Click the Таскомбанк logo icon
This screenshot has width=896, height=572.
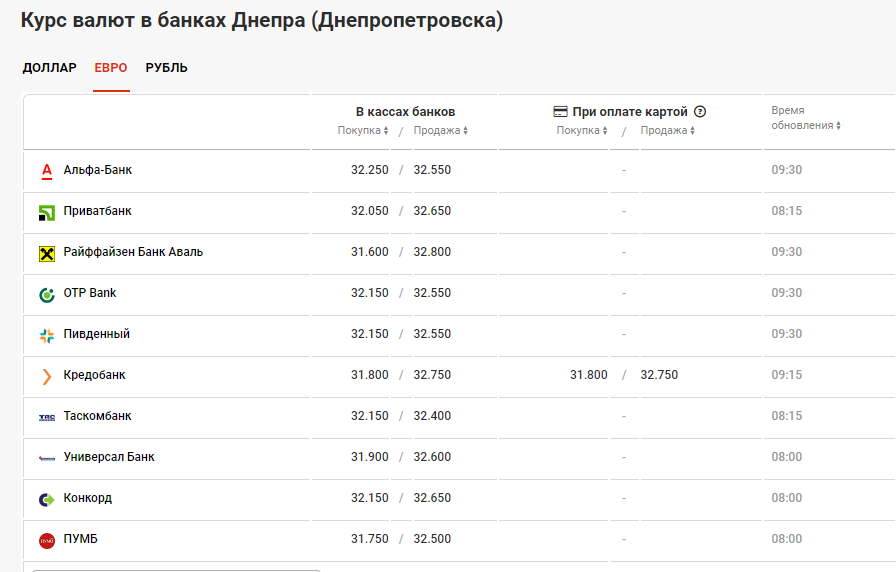pyautogui.click(x=47, y=418)
